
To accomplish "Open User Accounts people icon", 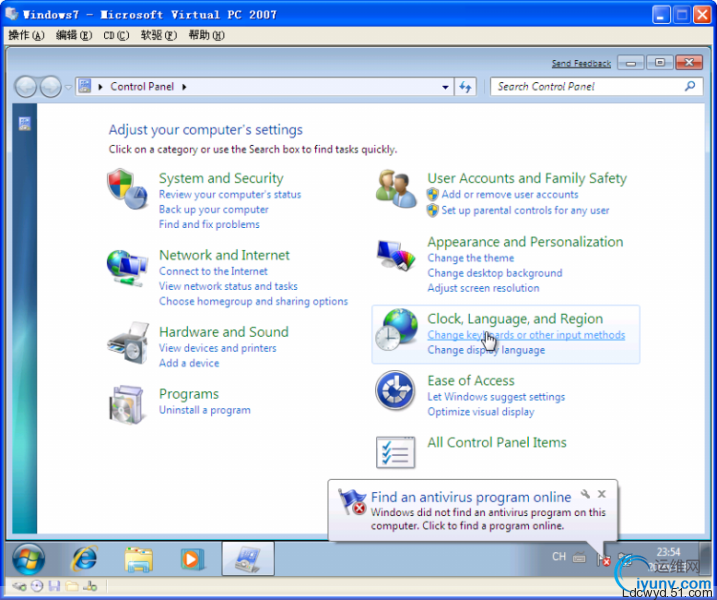I will point(396,189).
